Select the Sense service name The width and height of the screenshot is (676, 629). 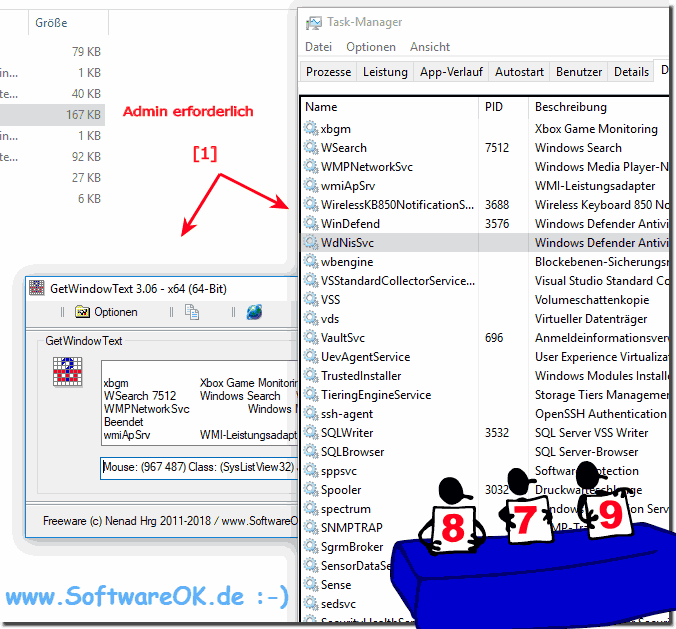(x=336, y=584)
